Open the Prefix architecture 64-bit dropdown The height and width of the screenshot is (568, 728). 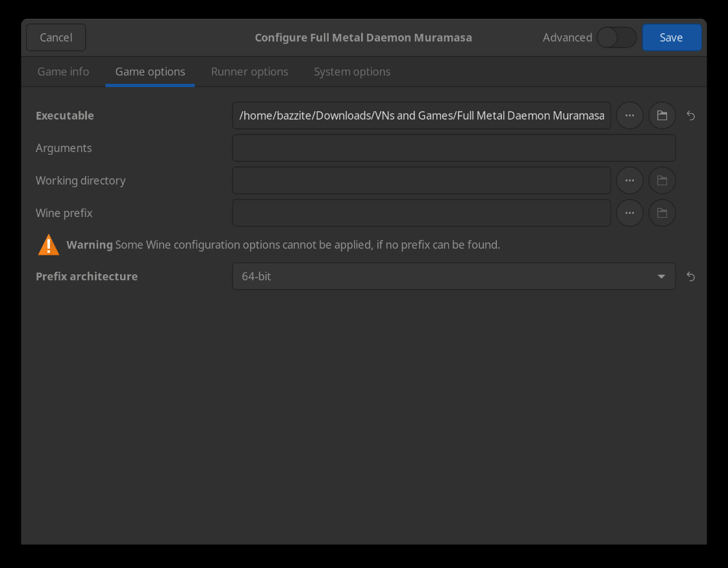click(453, 276)
